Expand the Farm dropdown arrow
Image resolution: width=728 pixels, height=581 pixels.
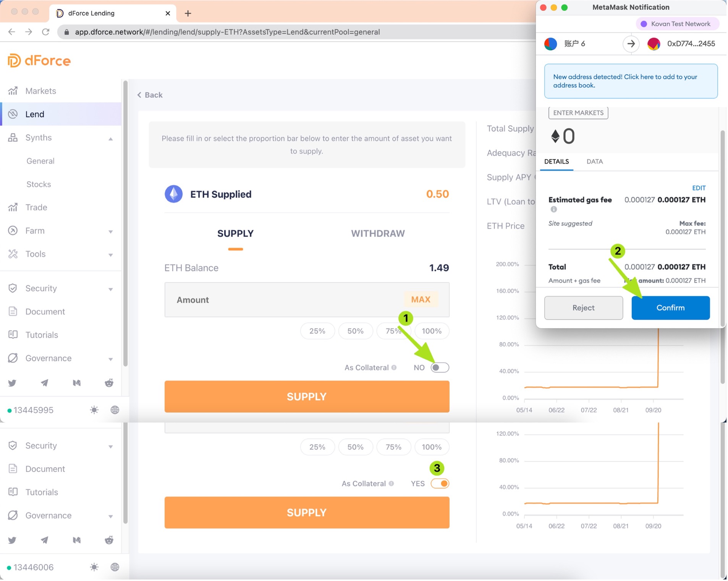click(x=110, y=232)
